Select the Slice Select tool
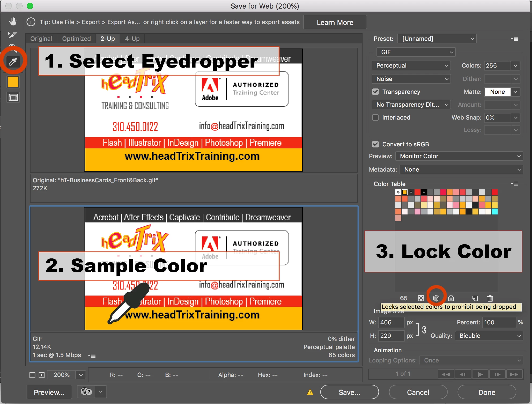Viewport: 532px width, 404px height. click(12, 35)
